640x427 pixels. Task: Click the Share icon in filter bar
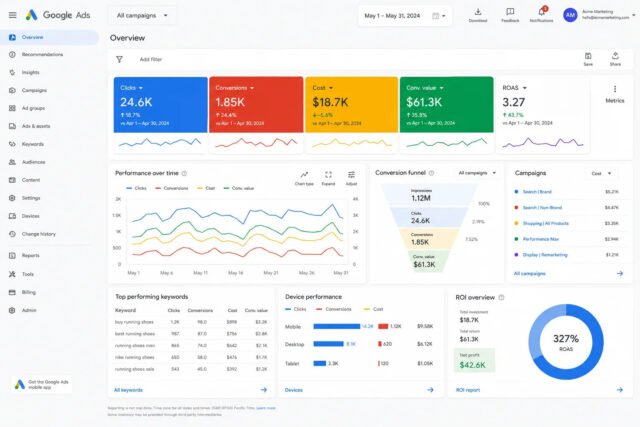point(615,59)
